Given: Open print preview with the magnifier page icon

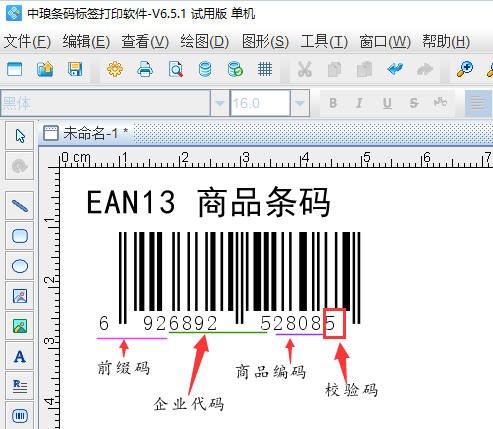Looking at the screenshot, I should tap(175, 69).
